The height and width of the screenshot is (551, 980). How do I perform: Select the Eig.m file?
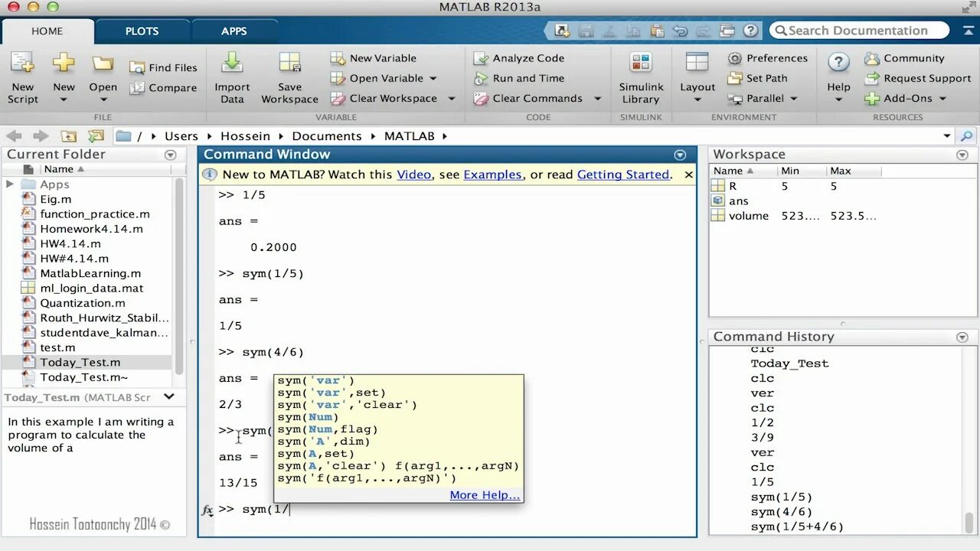click(x=56, y=199)
